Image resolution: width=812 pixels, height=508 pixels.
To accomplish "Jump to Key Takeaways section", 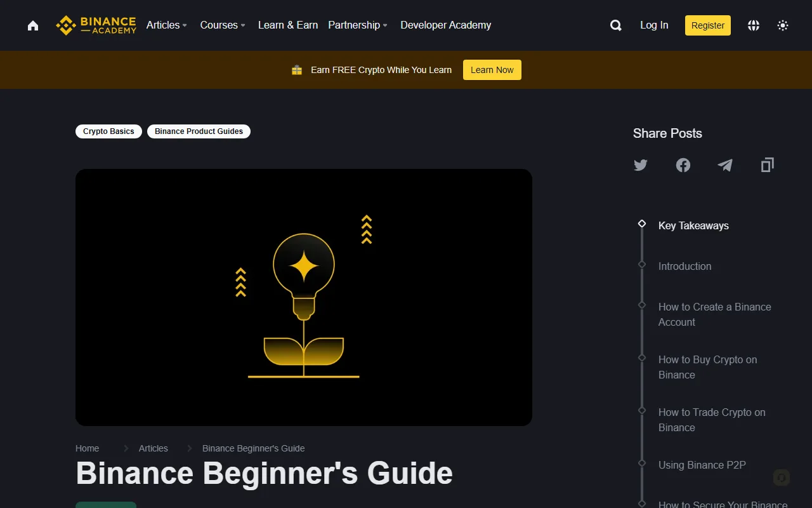I will pos(693,226).
